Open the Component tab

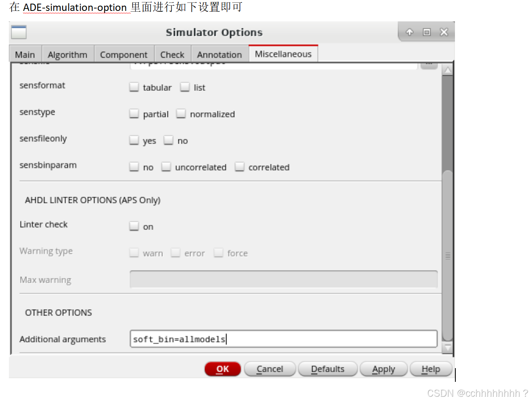point(123,54)
